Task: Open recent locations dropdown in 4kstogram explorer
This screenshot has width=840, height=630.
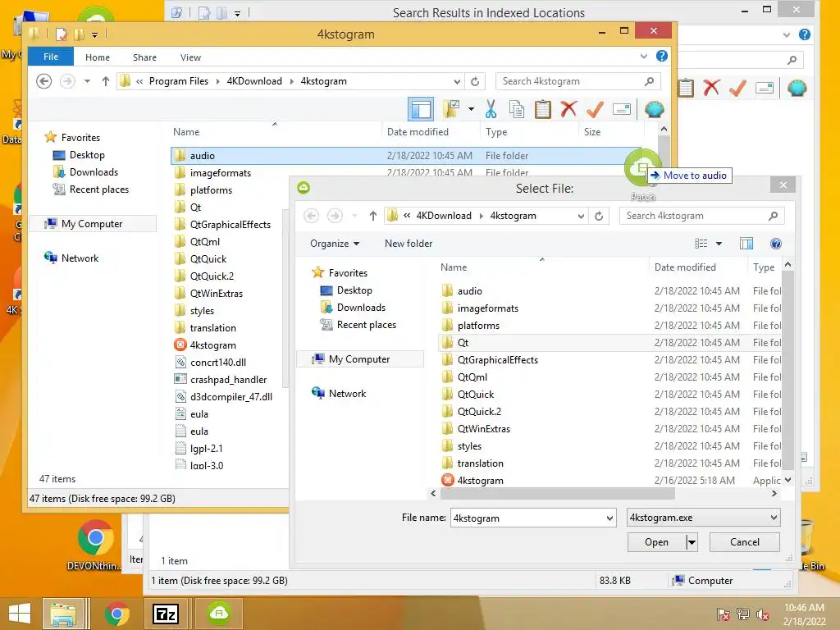Action: [x=87, y=81]
